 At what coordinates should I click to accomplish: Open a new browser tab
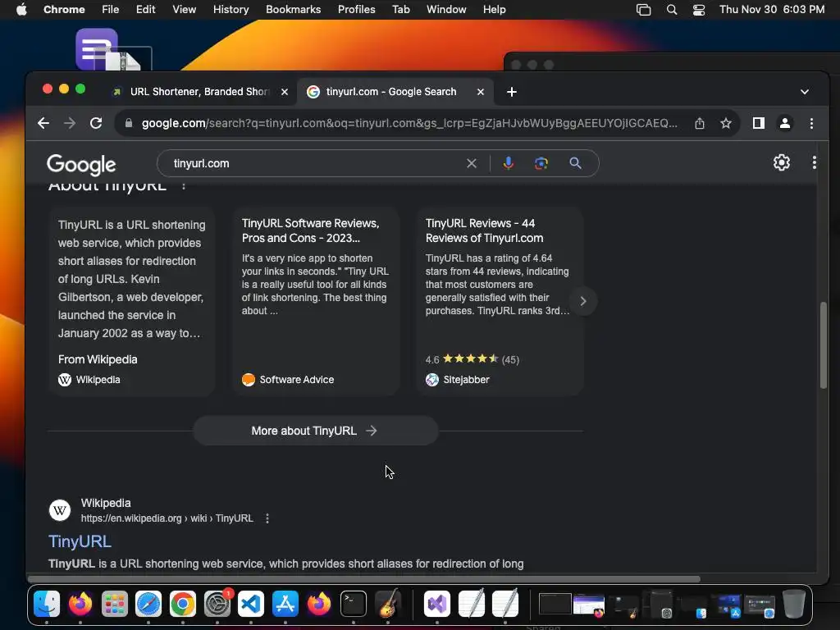pyautogui.click(x=512, y=92)
